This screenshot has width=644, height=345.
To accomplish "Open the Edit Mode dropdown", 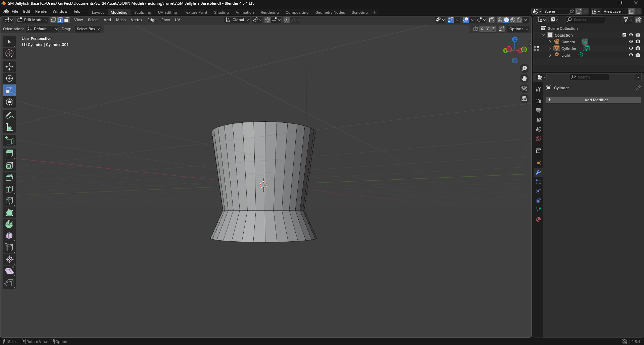I will [x=33, y=20].
